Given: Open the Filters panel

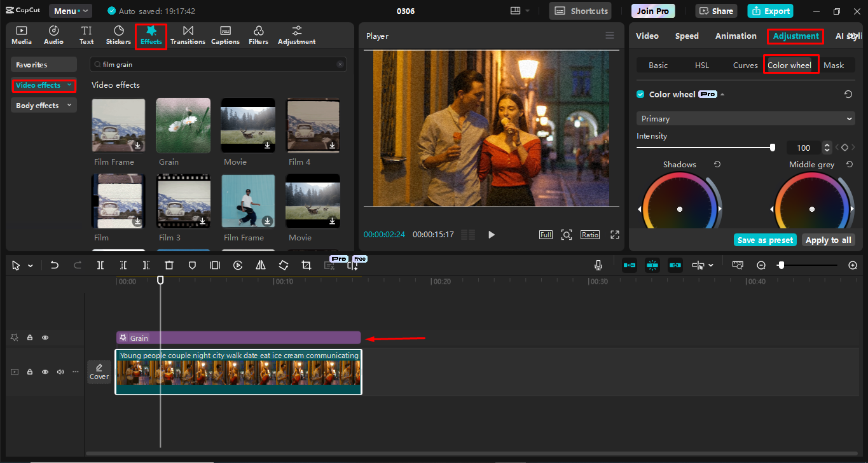Looking at the screenshot, I should 258,35.
